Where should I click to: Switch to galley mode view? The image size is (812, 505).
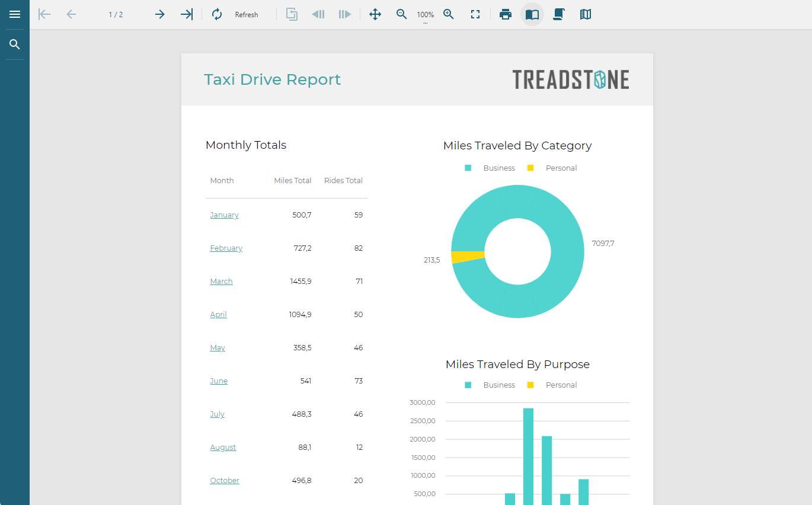point(586,14)
